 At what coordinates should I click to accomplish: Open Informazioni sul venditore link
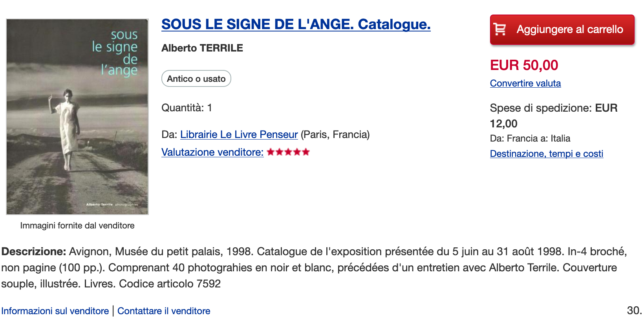[55, 311]
